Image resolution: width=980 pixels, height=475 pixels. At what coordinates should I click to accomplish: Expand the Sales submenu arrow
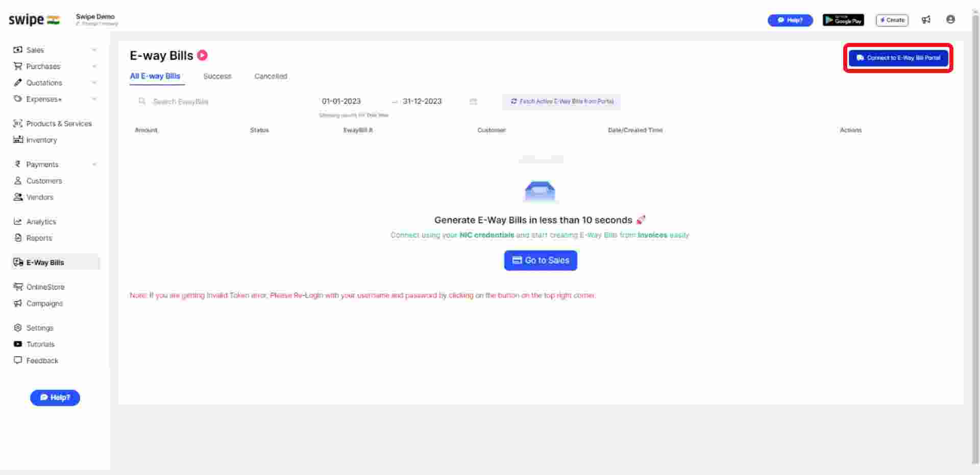point(94,50)
